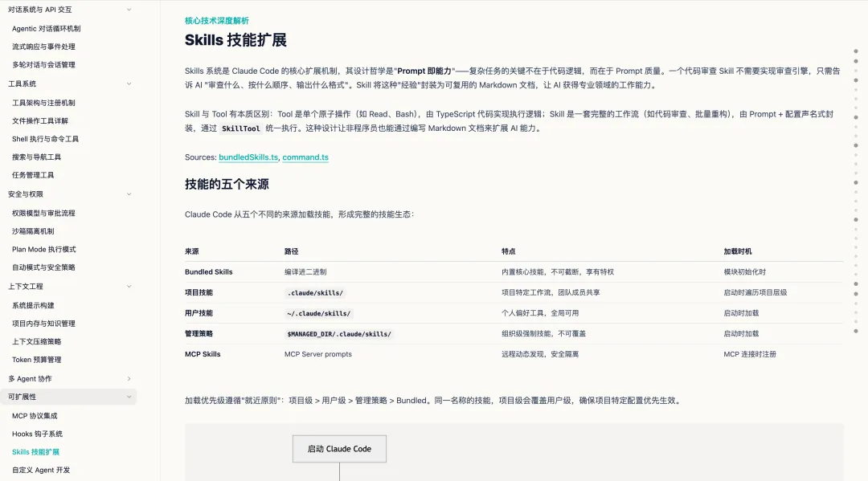Open Hooks 钩子系统 page
The height and width of the screenshot is (481, 868).
pyautogui.click(x=37, y=434)
